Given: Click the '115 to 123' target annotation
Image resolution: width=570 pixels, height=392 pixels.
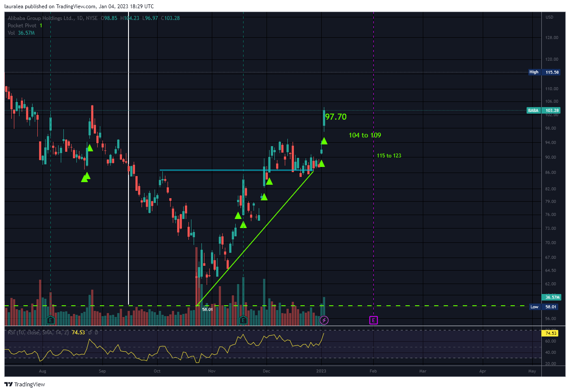Looking at the screenshot, I should pos(389,156).
